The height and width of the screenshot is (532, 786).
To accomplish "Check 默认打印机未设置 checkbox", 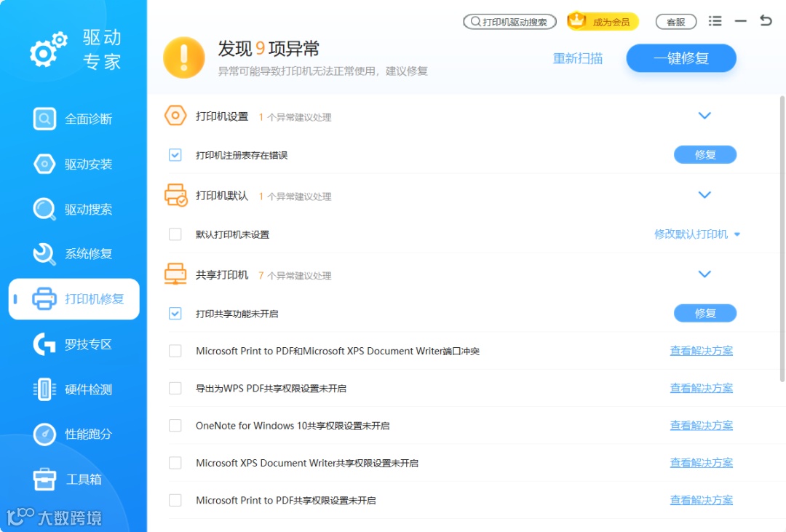I will coord(175,234).
